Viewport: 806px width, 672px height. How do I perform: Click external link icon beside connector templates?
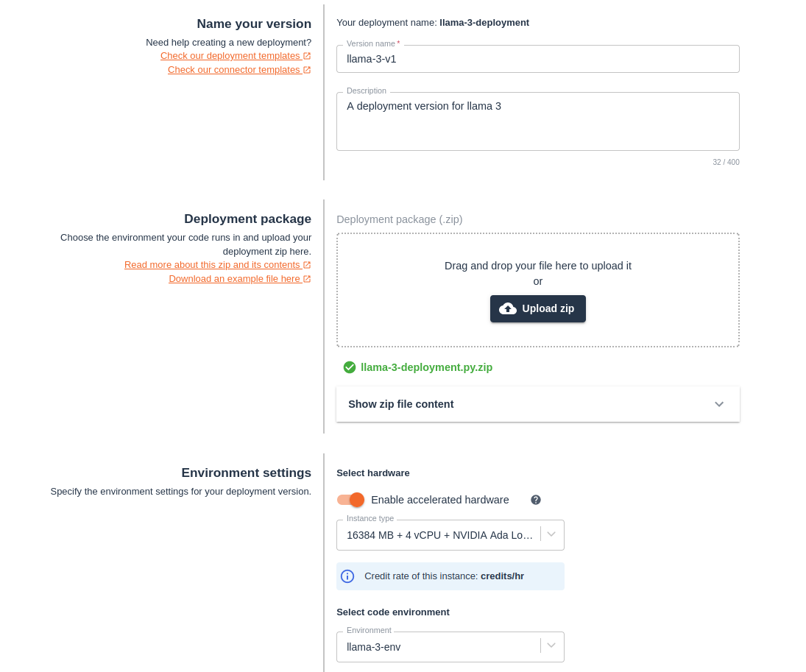tap(307, 70)
